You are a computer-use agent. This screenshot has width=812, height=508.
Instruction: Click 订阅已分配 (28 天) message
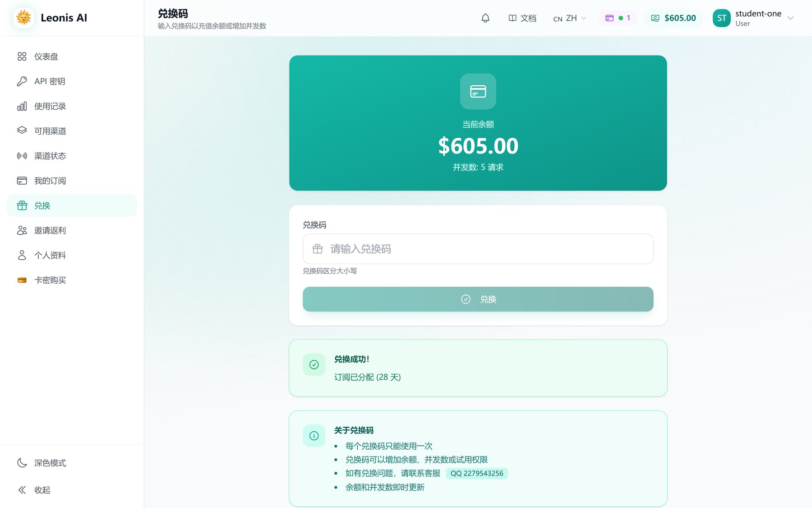point(368,377)
